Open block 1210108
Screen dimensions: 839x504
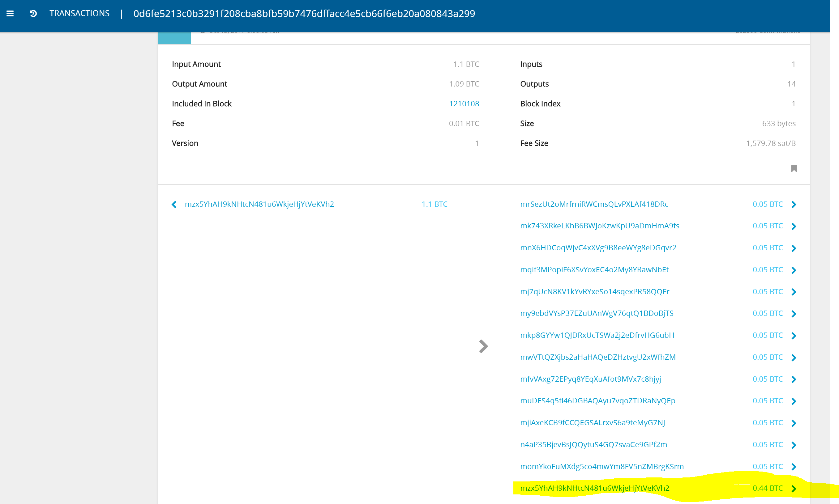[464, 104]
